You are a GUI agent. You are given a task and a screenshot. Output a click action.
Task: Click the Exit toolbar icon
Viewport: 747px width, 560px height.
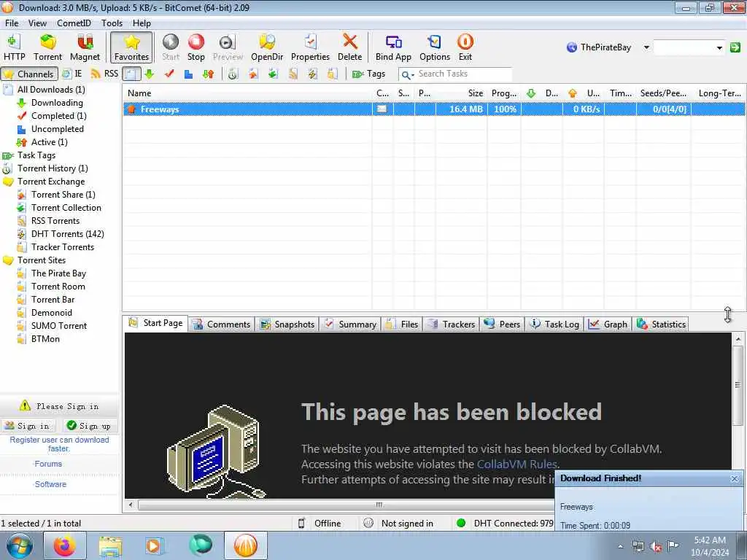click(x=465, y=47)
